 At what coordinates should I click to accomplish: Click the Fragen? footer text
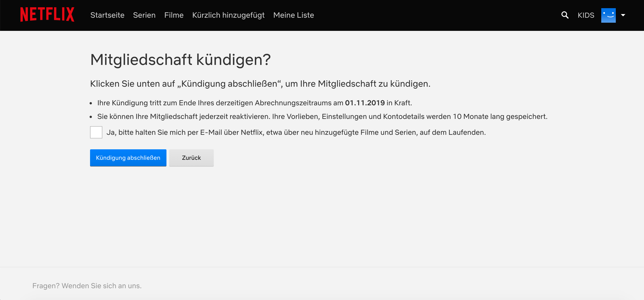[46, 285]
